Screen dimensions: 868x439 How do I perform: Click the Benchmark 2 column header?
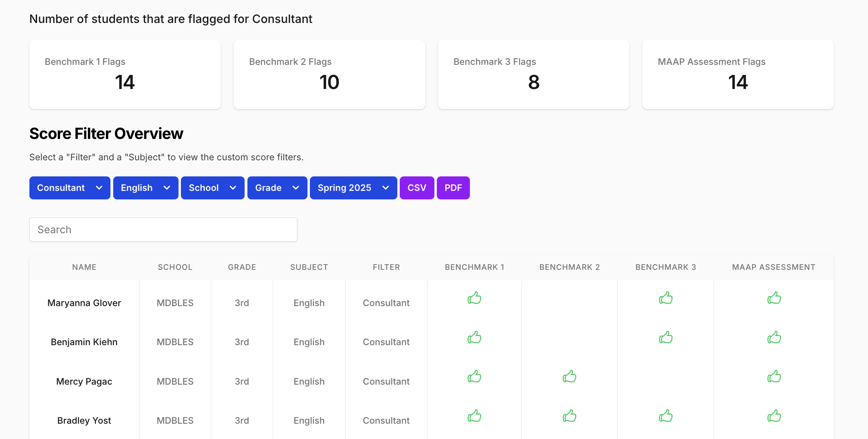tap(569, 267)
